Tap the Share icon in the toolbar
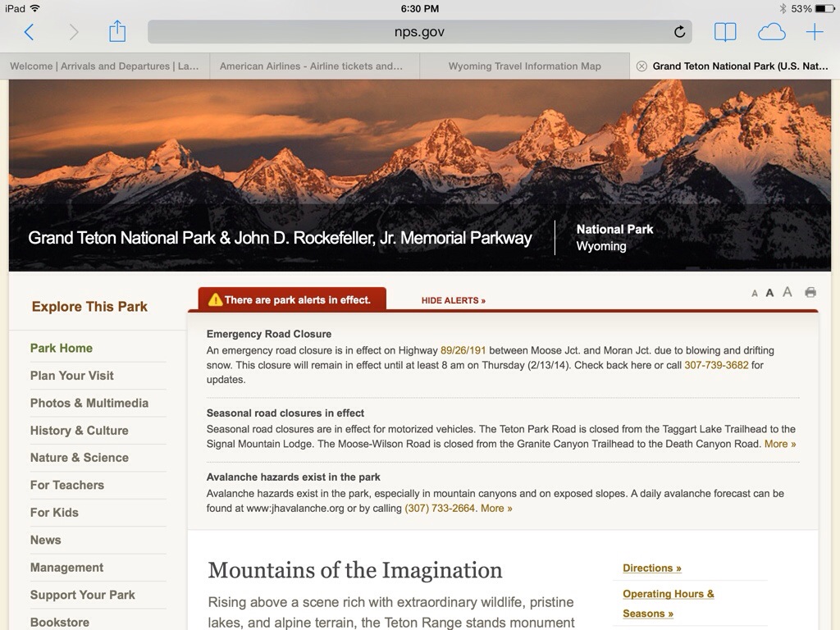Viewport: 840px width, 630px height. click(x=117, y=32)
